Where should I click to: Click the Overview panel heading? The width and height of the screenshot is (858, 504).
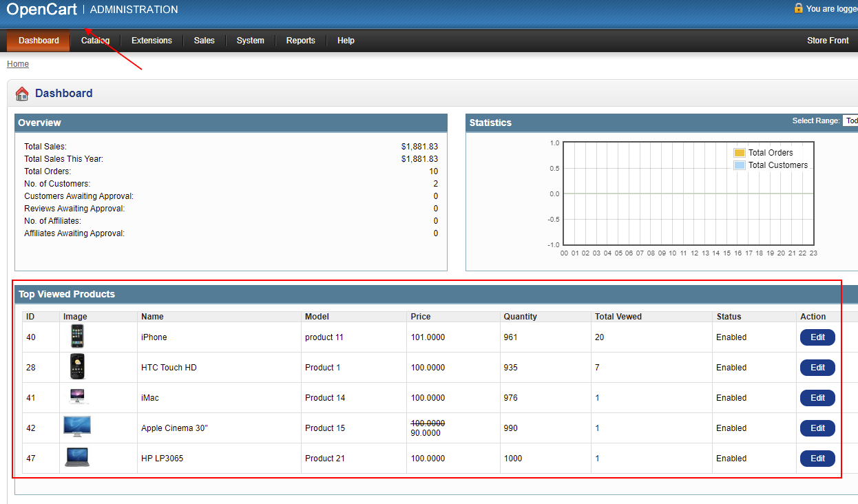tap(39, 123)
